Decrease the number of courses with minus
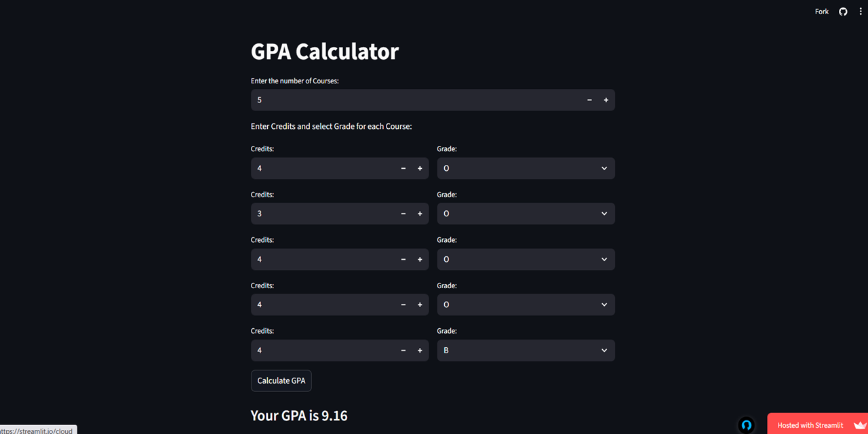 589,100
